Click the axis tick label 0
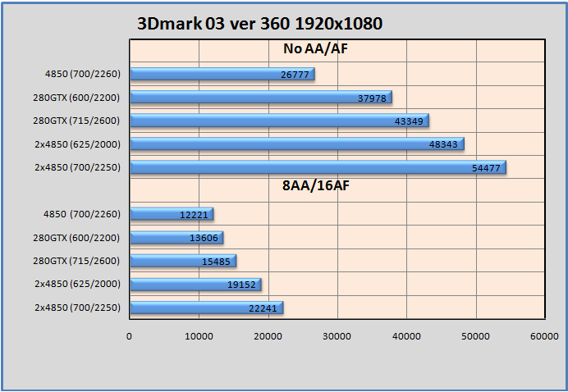This screenshot has width=568, height=392. 129,336
